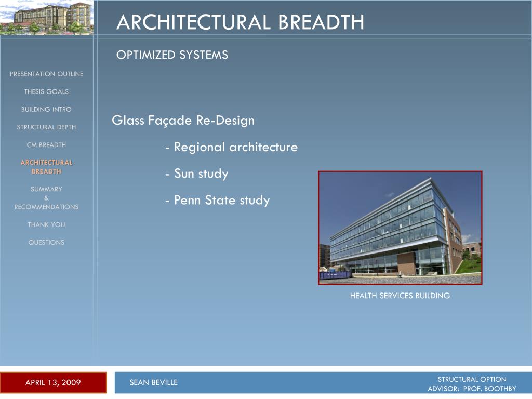
Task: Open the Presentation Outline sidebar item
Action: [46, 74]
